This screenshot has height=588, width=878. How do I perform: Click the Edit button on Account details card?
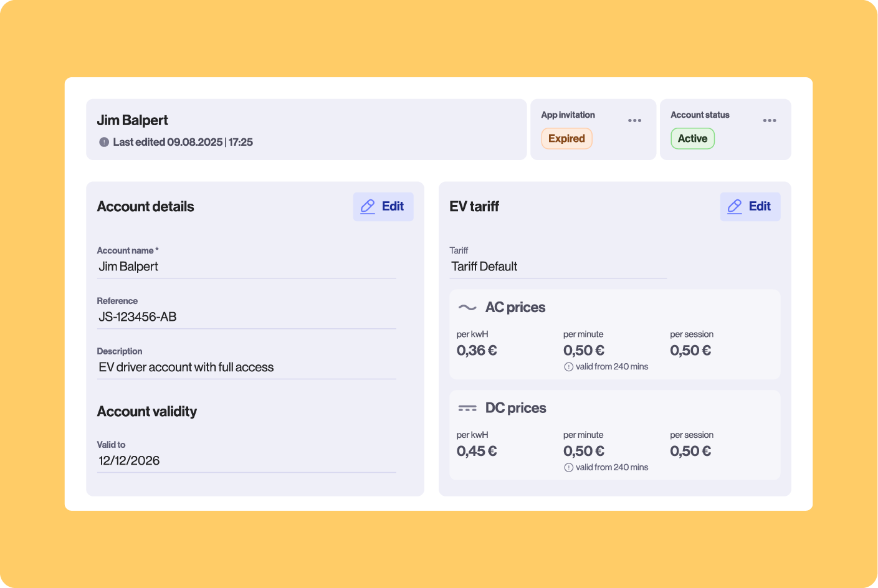383,206
